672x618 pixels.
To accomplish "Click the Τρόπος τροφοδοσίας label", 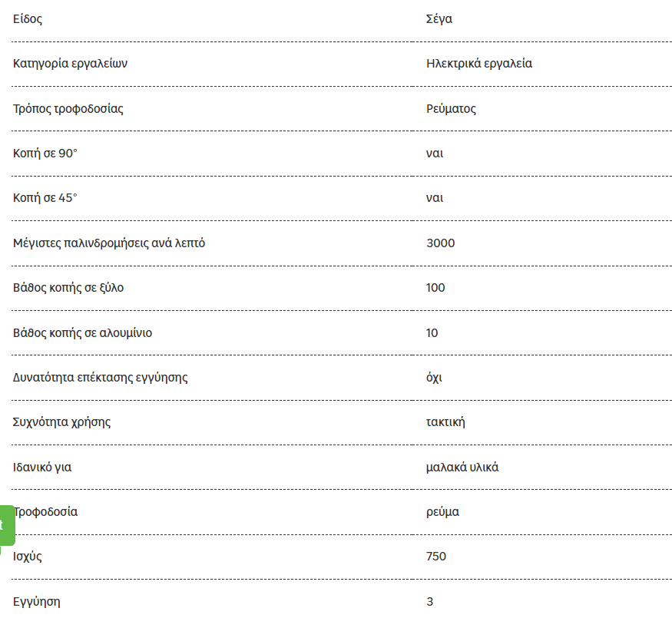I will [x=68, y=109].
